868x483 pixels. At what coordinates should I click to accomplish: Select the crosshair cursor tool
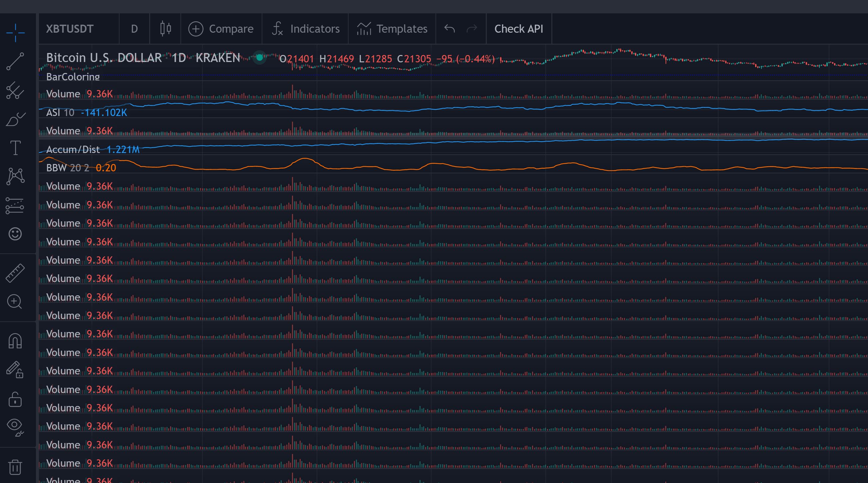[15, 33]
